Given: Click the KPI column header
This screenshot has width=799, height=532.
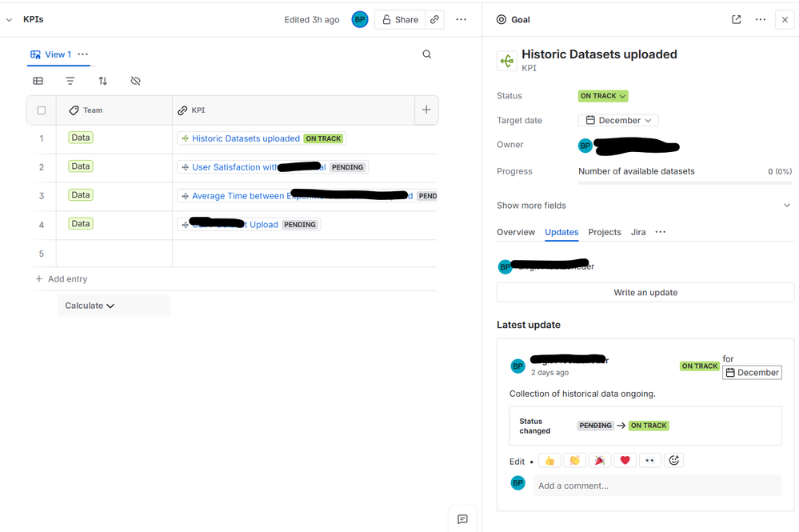Looking at the screenshot, I should [x=294, y=110].
